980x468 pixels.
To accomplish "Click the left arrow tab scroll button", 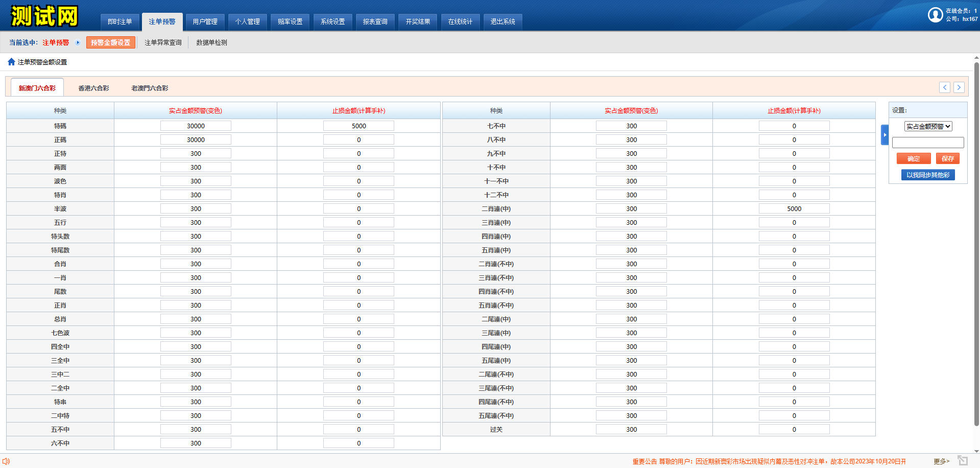I will pyautogui.click(x=945, y=87).
